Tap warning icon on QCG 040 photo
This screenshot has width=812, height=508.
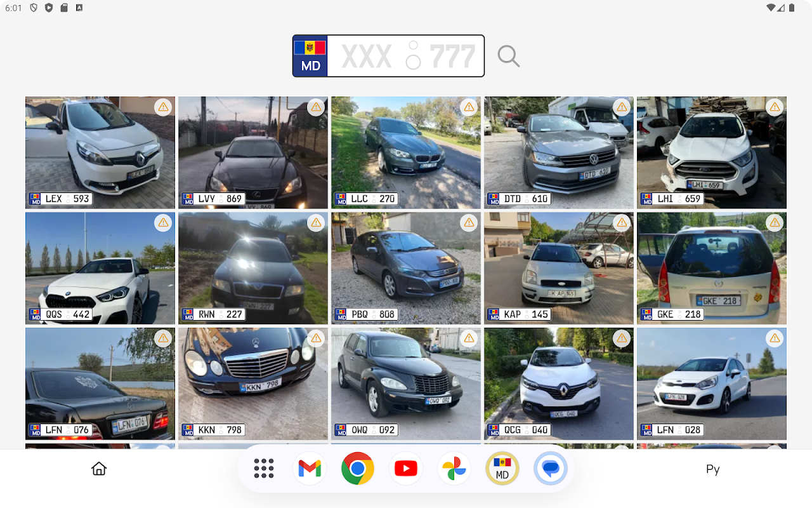point(622,338)
